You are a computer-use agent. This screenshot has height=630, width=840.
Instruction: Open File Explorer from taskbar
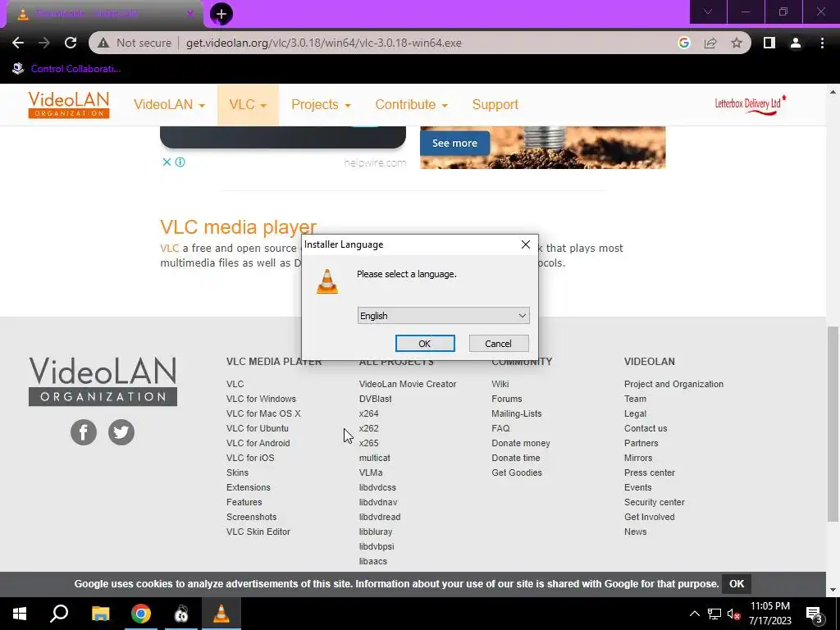[100, 614]
